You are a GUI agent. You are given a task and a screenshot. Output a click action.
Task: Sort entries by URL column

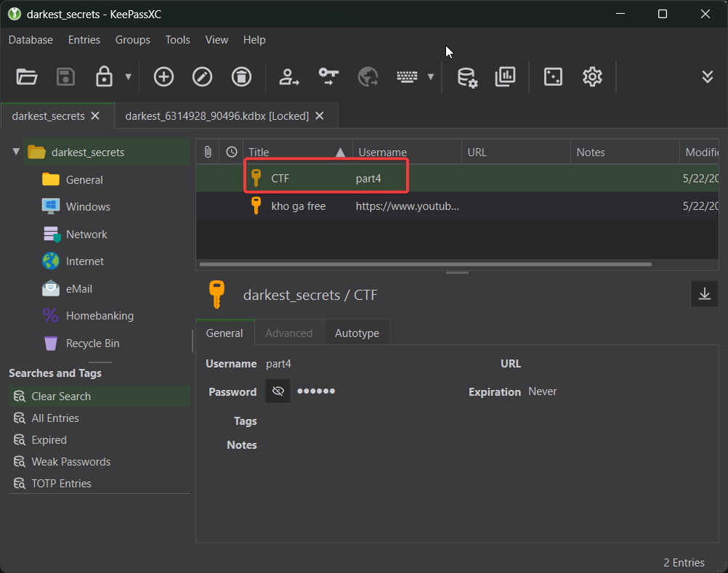pyautogui.click(x=516, y=152)
